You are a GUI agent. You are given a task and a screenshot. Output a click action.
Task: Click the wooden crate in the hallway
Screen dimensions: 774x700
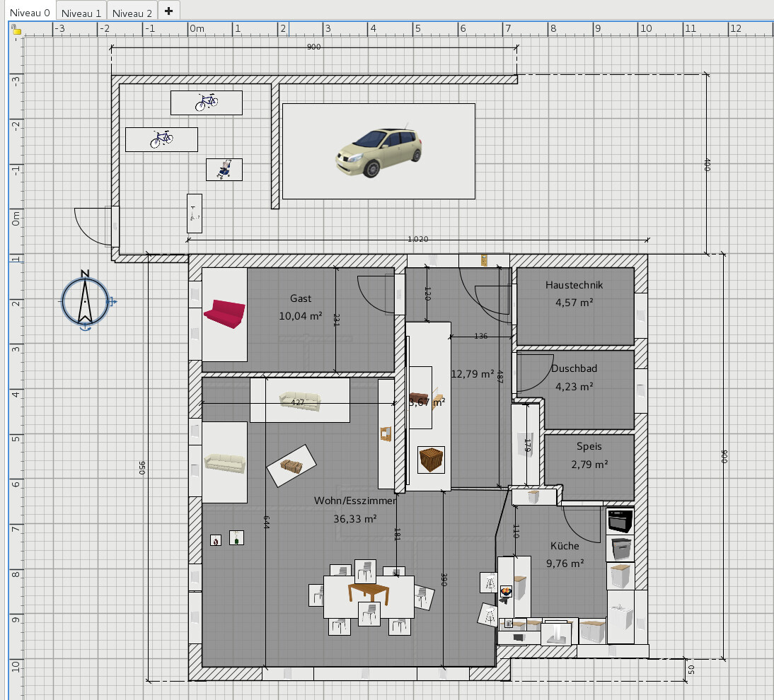click(430, 460)
